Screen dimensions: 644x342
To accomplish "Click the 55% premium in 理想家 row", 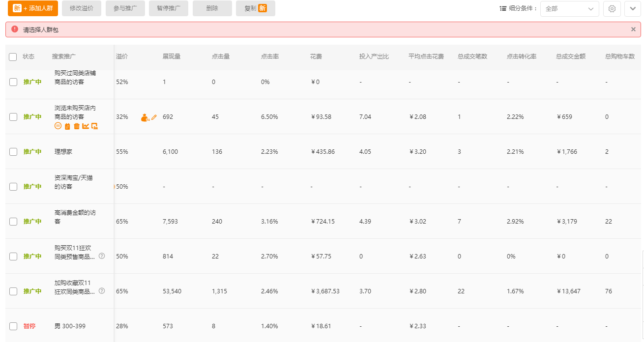I will [x=122, y=152].
